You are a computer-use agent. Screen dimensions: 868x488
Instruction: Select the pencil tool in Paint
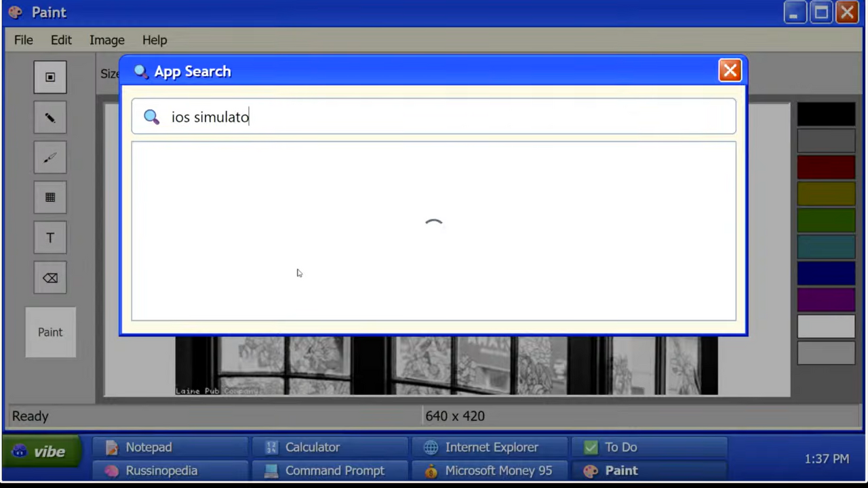click(x=50, y=118)
